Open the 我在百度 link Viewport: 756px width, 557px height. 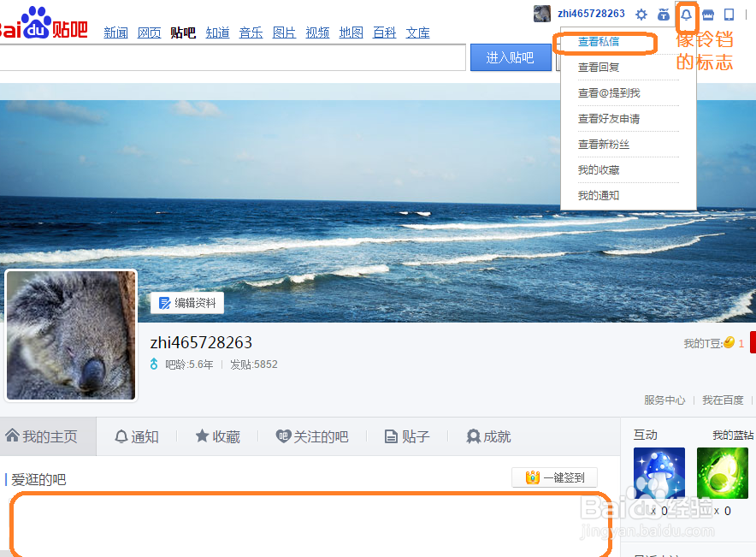click(x=723, y=400)
